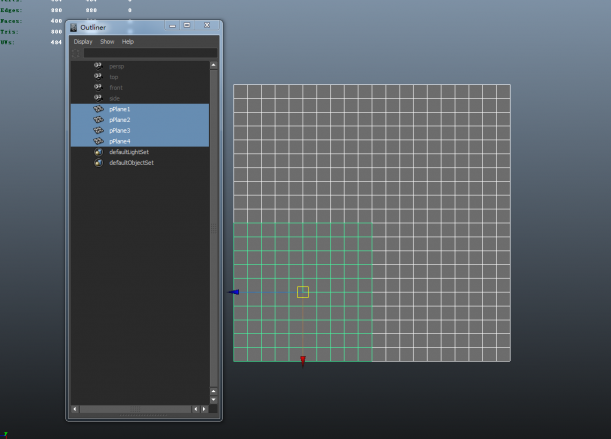
Task: Click the vertical scroll down arrow
Action: coord(214,400)
